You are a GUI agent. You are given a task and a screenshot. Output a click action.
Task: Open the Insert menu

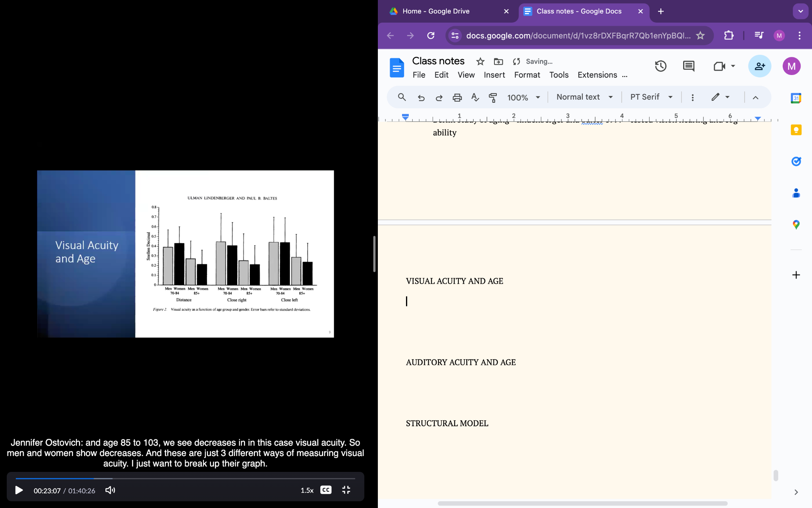[x=494, y=75]
